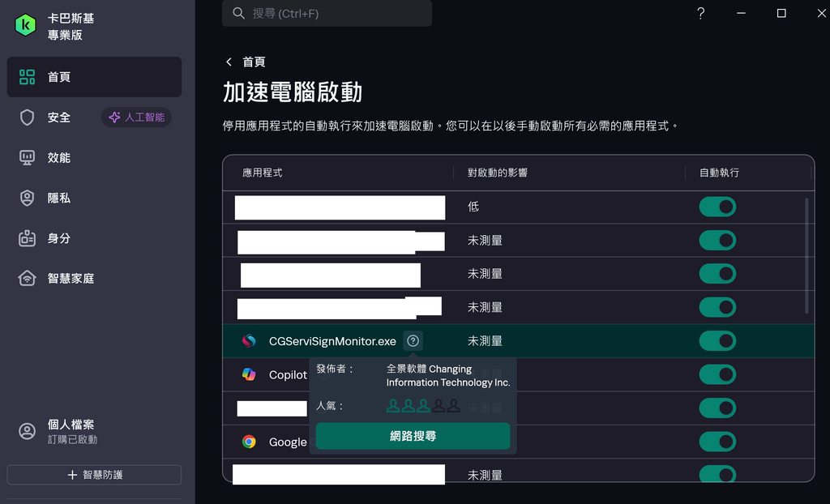830x504 pixels.
Task: Click the popularity rating people icons
Action: (423, 406)
